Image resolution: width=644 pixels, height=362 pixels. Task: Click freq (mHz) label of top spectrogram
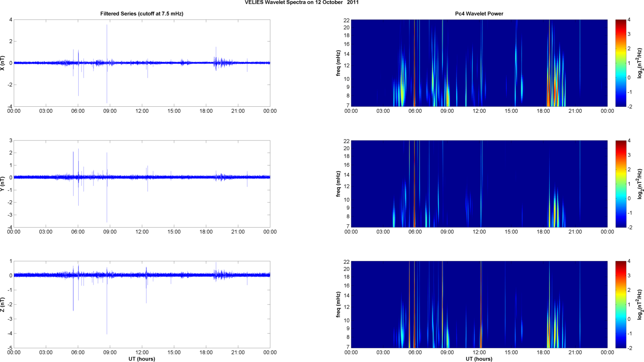(x=338, y=63)
